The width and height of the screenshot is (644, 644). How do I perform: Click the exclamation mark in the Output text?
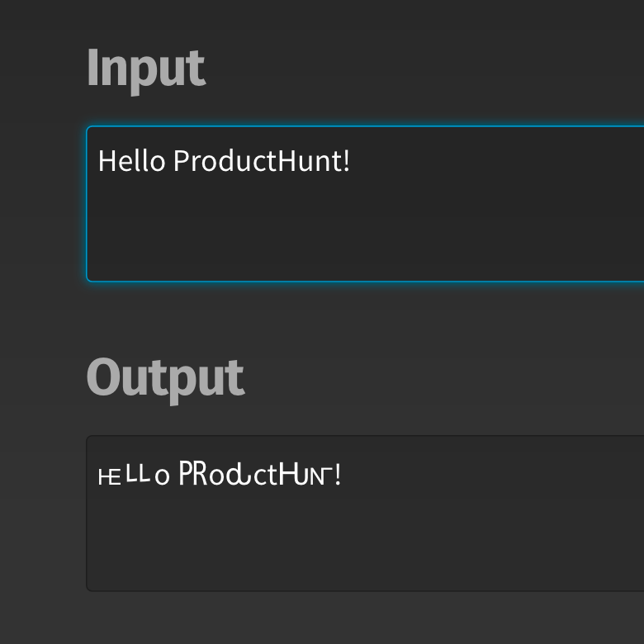tap(338, 476)
